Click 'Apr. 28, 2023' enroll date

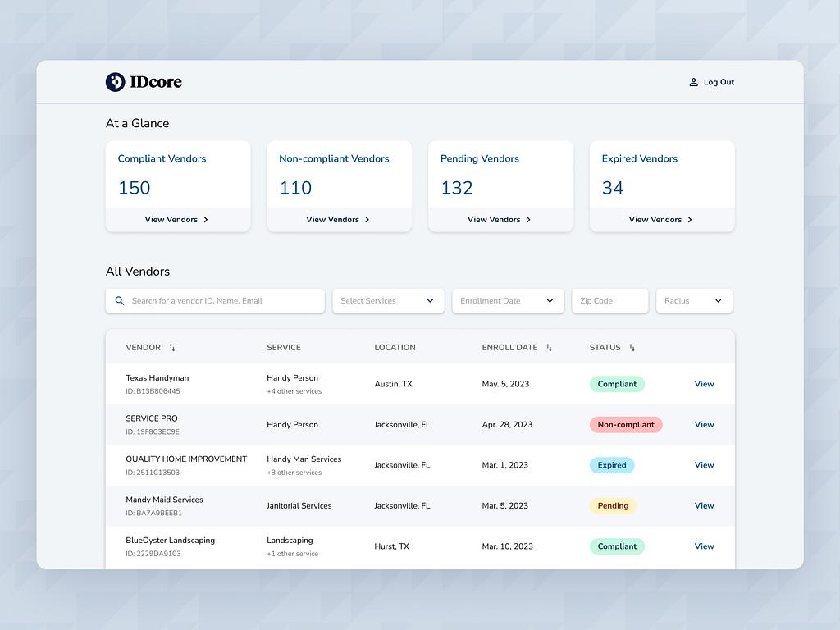pos(507,425)
